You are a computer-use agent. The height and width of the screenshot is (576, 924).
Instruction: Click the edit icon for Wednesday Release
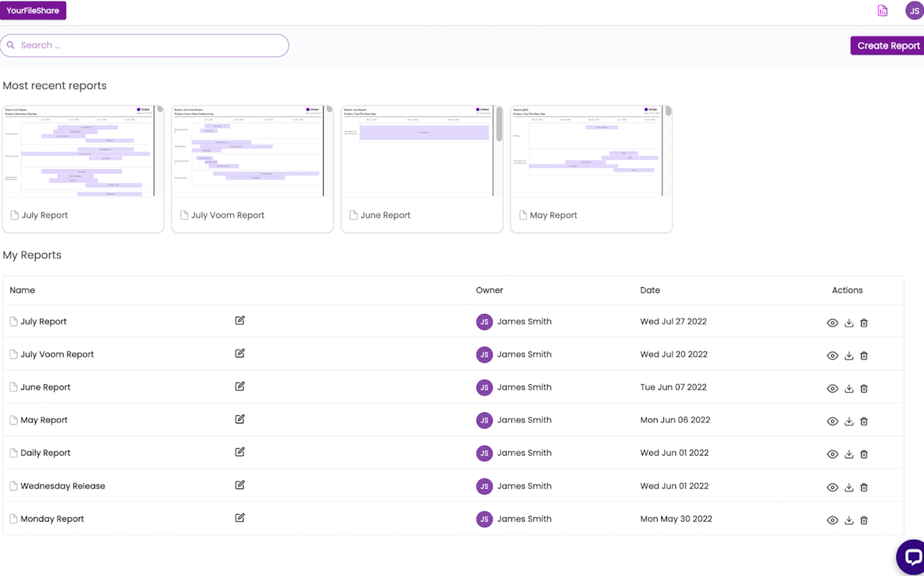(x=240, y=485)
